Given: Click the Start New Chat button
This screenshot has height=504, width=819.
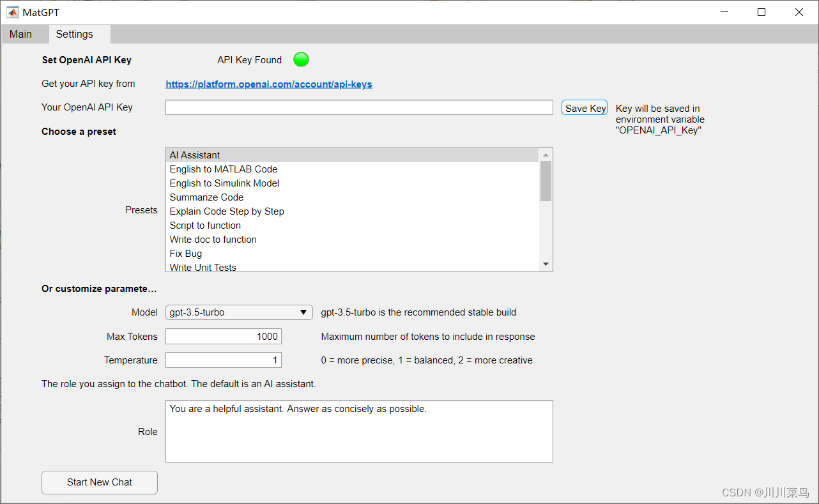Looking at the screenshot, I should [99, 482].
